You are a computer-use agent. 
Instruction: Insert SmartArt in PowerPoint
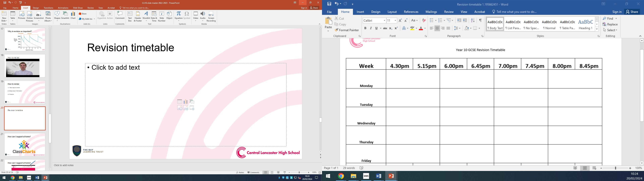pos(65,15)
